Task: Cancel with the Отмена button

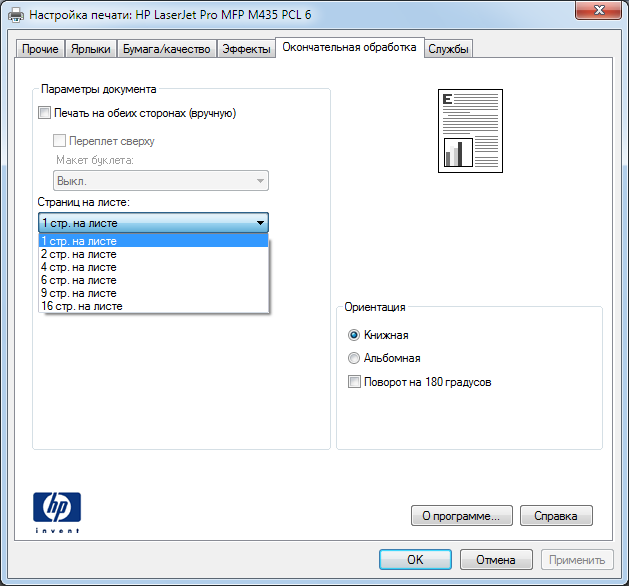Action: pos(496,560)
